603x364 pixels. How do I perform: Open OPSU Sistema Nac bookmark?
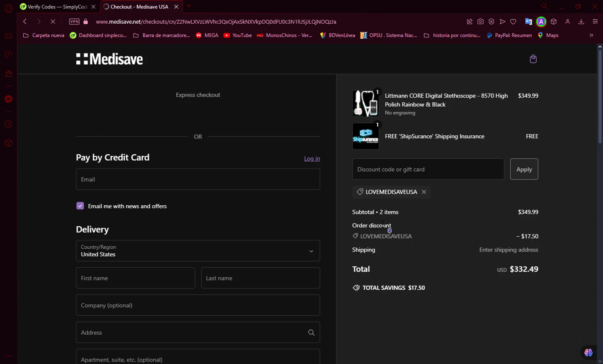tap(389, 35)
